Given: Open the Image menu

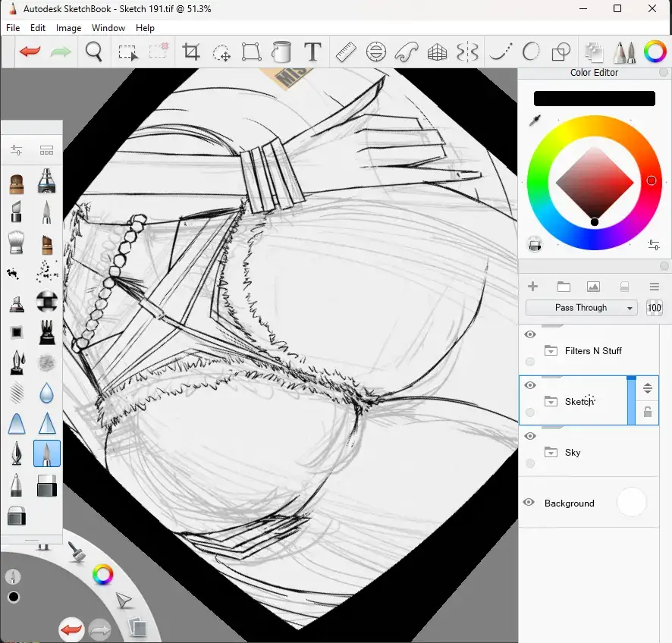Looking at the screenshot, I should [x=68, y=28].
